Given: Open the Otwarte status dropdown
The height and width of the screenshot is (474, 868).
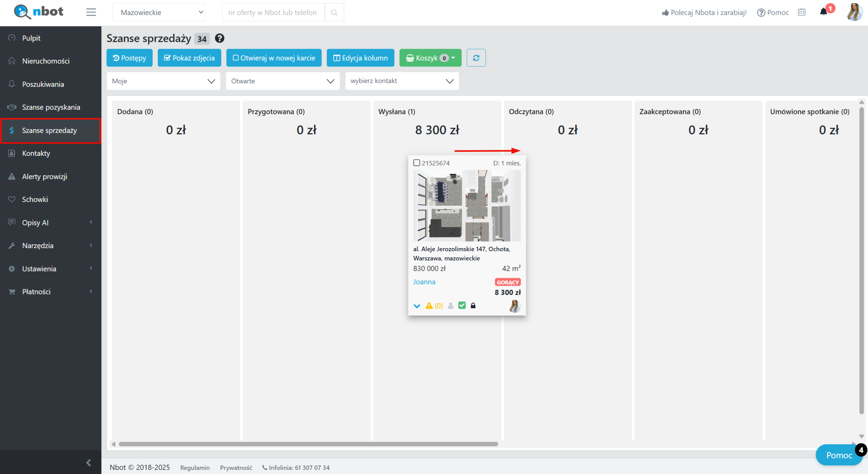Looking at the screenshot, I should click(282, 81).
